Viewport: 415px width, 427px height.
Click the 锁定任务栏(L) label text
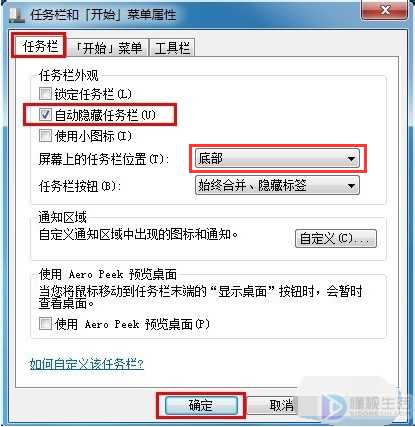click(x=93, y=94)
